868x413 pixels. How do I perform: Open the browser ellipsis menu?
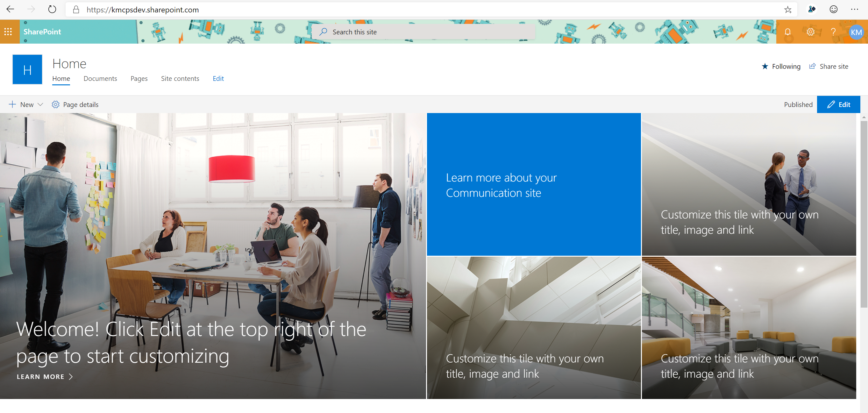click(x=855, y=10)
